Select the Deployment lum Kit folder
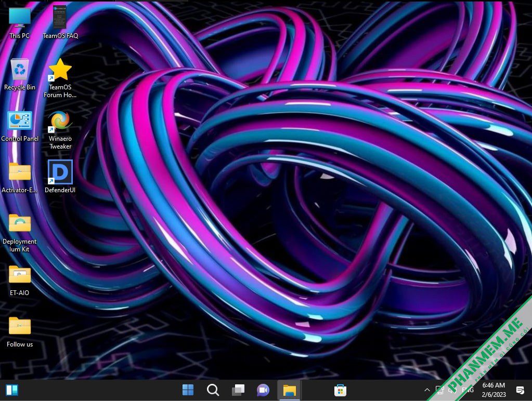This screenshot has width=532, height=401. [x=20, y=233]
